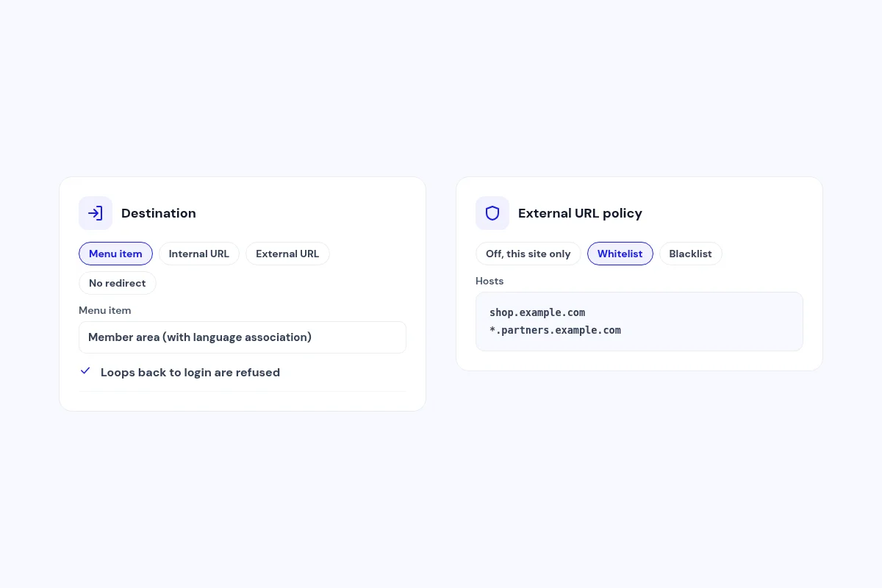Screen dimensions: 882x588
Task: Click the *.partners.example.com host entry
Action: pyautogui.click(x=555, y=330)
